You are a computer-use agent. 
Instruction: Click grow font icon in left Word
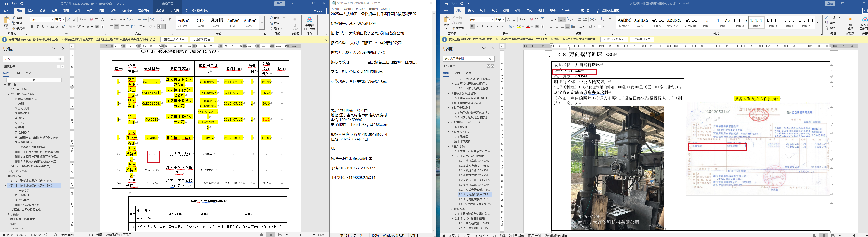[x=69, y=20]
